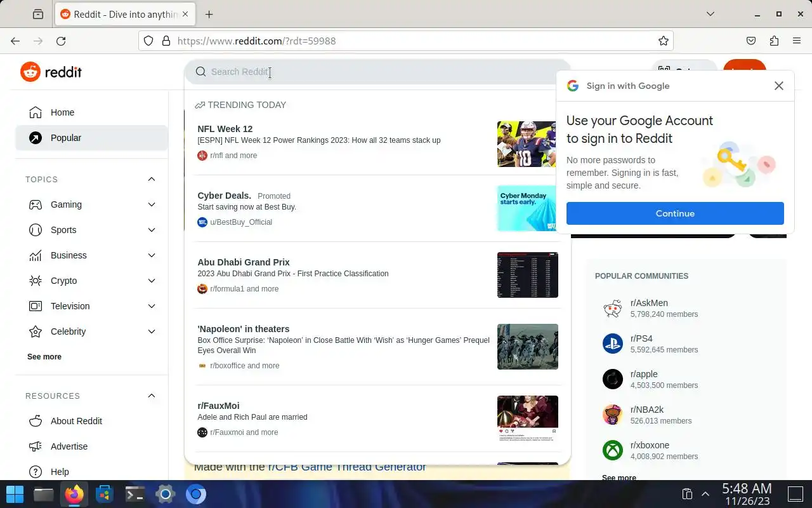Open the Home feed in the sidebar
Screen dimensions: 812x508
point(91,112)
